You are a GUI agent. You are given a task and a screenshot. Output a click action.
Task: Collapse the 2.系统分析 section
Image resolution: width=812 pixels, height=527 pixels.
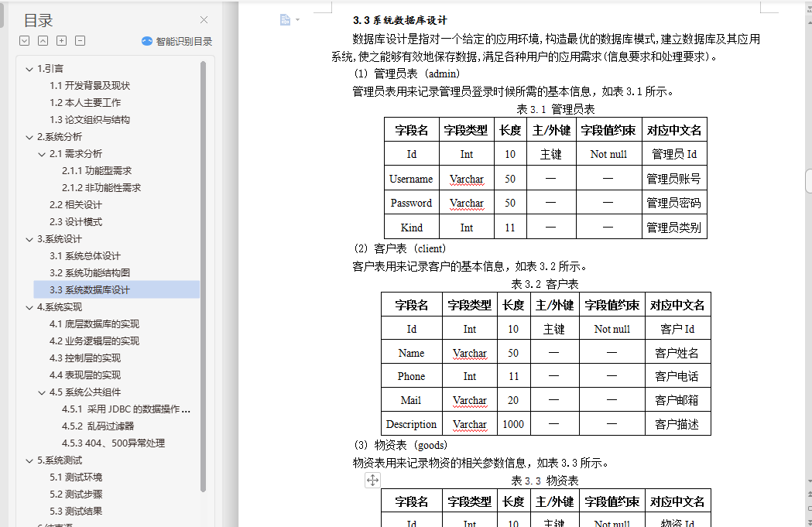(x=29, y=137)
